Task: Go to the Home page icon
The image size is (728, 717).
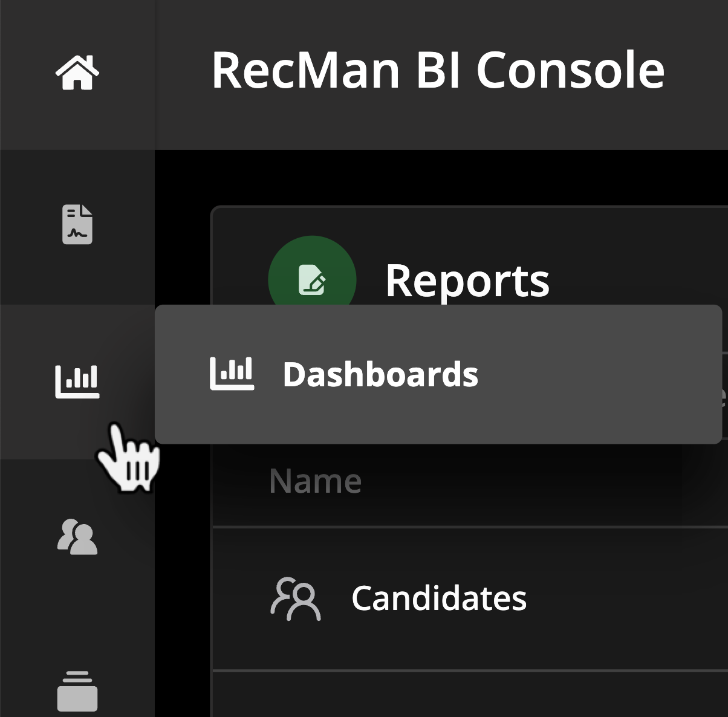Action: pyautogui.click(x=77, y=72)
